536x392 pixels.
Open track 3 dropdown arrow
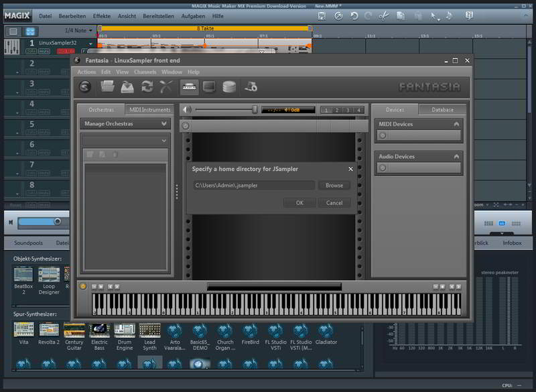[17, 92]
